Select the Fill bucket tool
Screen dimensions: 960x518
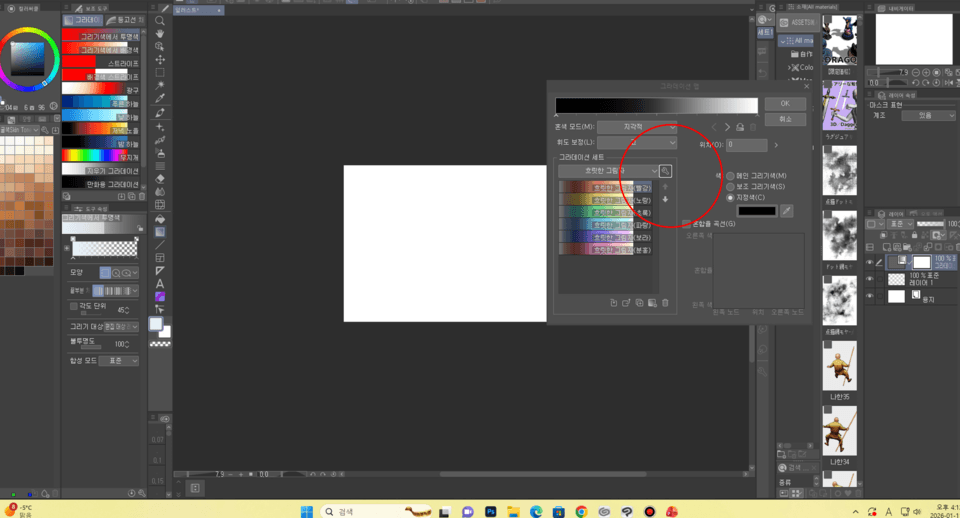pos(160,219)
